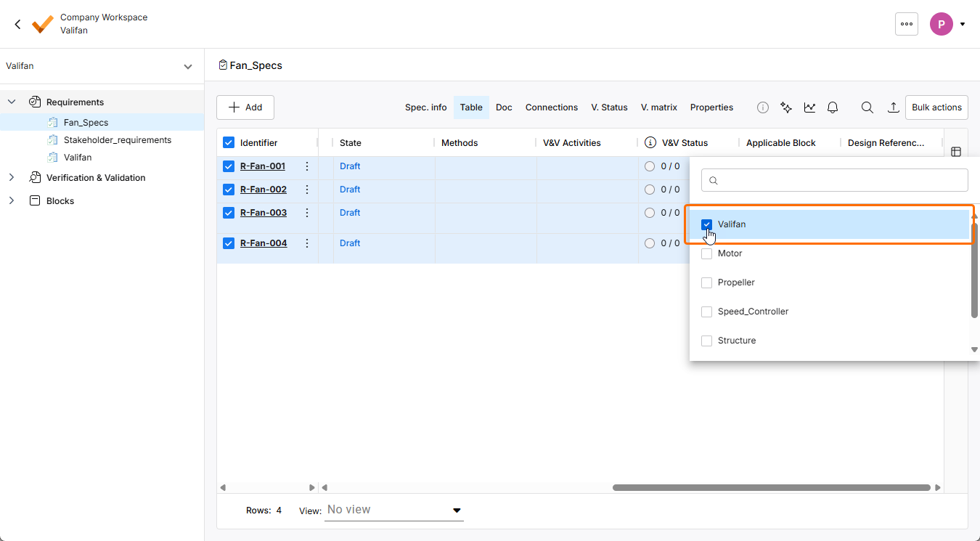Expand the Verification & Validation tree node
The height and width of the screenshot is (541, 980).
pos(12,178)
